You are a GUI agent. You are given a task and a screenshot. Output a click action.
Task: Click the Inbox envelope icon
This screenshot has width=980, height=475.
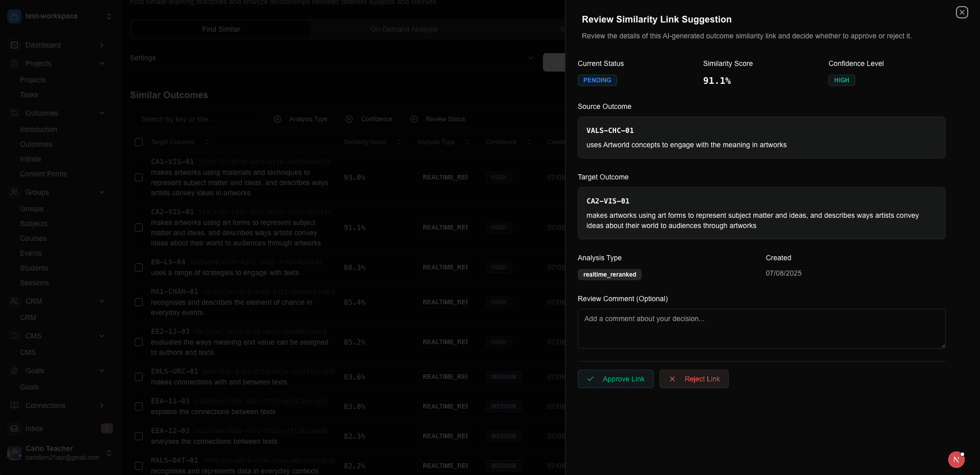pos(14,428)
